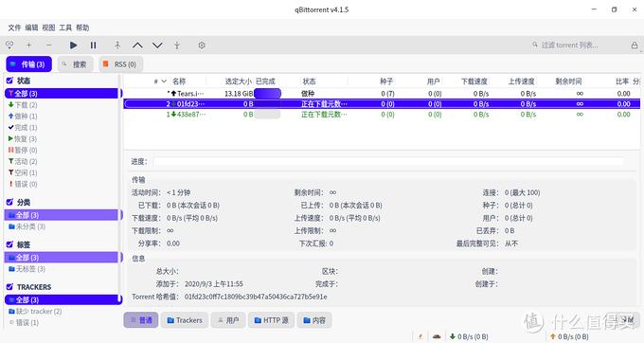Open the 编辑 menu
644x343 pixels.
tap(31, 27)
